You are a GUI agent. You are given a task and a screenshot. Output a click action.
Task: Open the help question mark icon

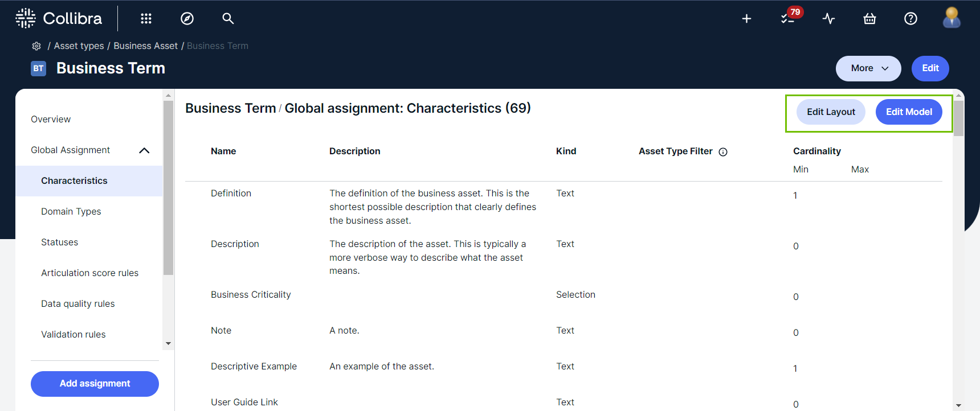tap(910, 19)
